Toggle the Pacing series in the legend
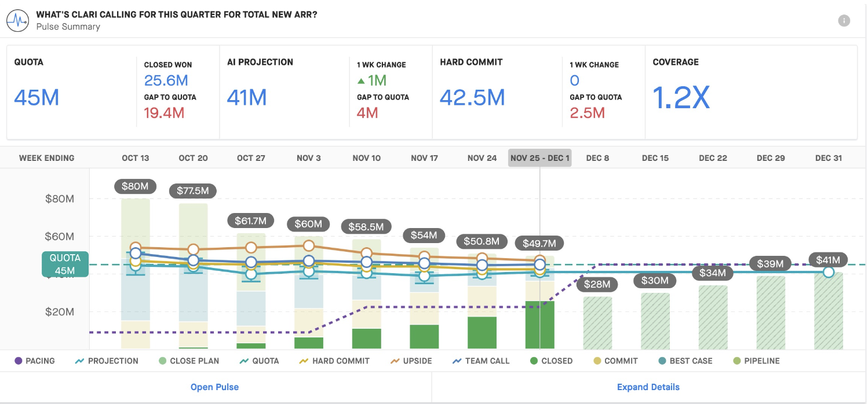The height and width of the screenshot is (404, 868). pos(34,361)
